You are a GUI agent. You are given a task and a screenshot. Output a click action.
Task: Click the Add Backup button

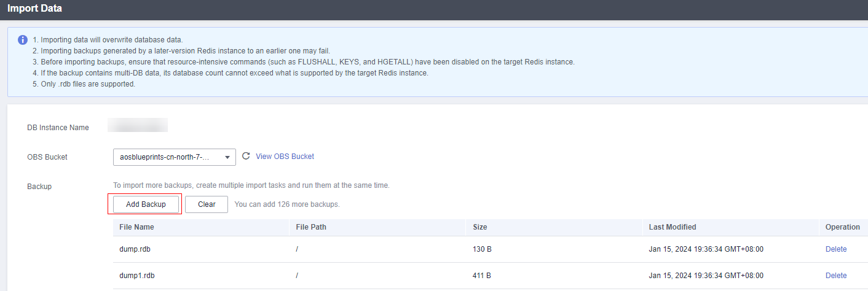145,204
